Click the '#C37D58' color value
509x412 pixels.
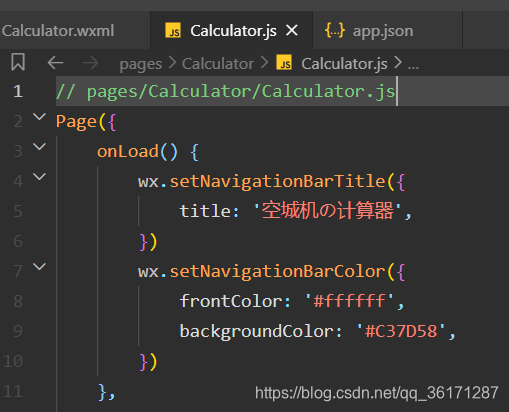401,331
